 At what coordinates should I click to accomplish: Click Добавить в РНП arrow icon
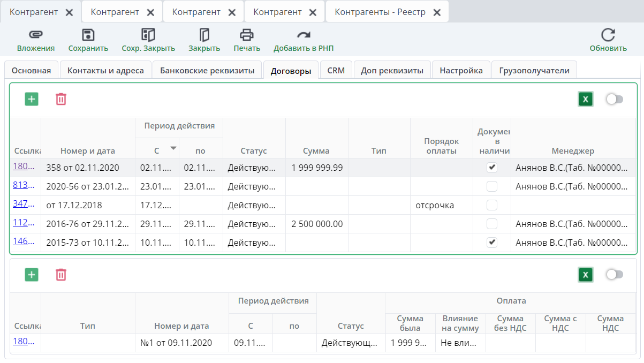(304, 35)
